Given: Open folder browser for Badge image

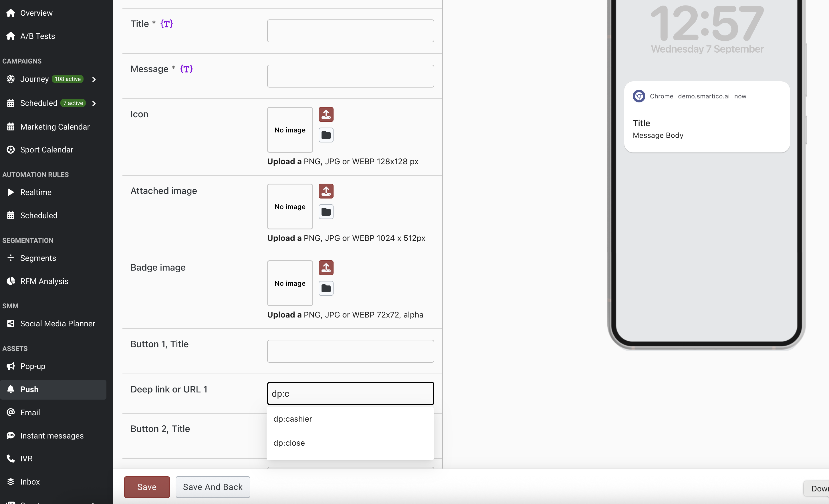Looking at the screenshot, I should point(326,288).
